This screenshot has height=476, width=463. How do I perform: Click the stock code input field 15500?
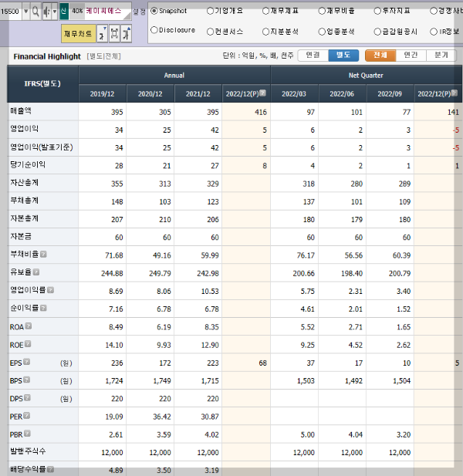(10, 12)
